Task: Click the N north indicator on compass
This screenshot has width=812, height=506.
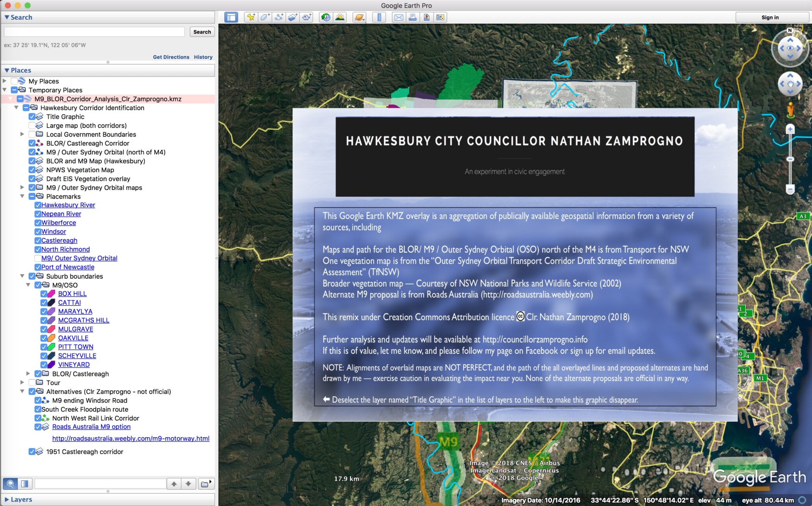Action: tap(790, 30)
